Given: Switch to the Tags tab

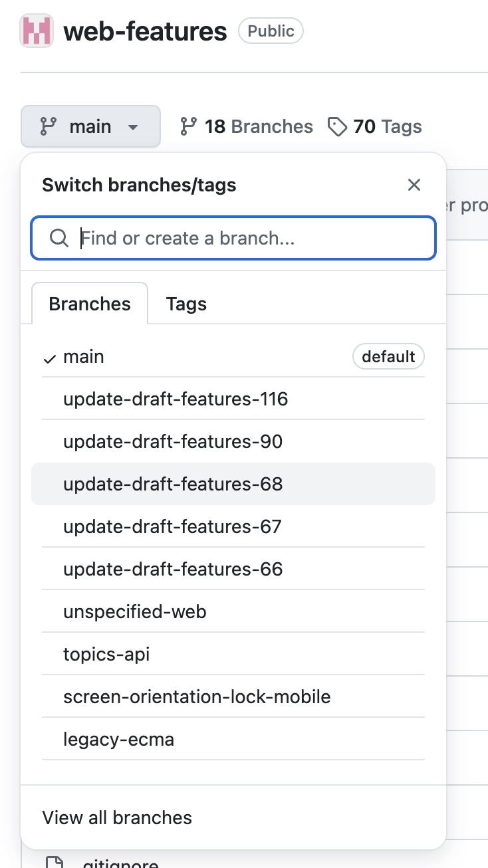Looking at the screenshot, I should pos(186,304).
